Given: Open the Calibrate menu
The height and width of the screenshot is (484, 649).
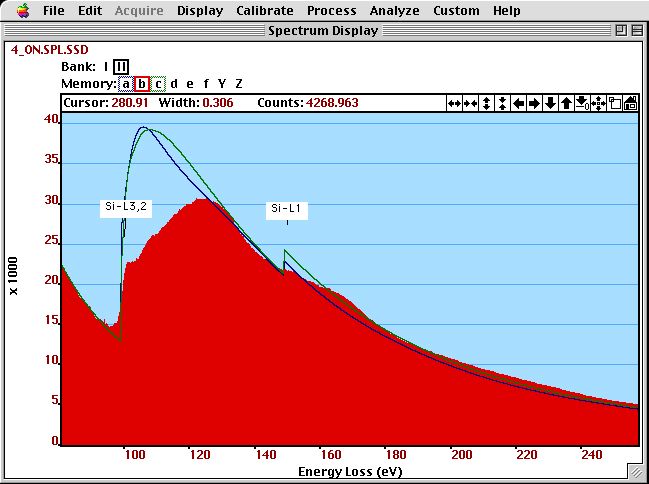Looking at the screenshot, I should 265,11.
